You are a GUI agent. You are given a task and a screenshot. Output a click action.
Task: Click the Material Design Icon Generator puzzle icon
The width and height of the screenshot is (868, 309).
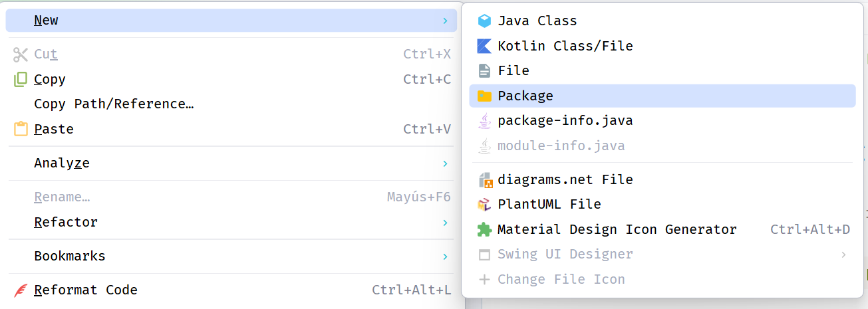[x=484, y=229]
